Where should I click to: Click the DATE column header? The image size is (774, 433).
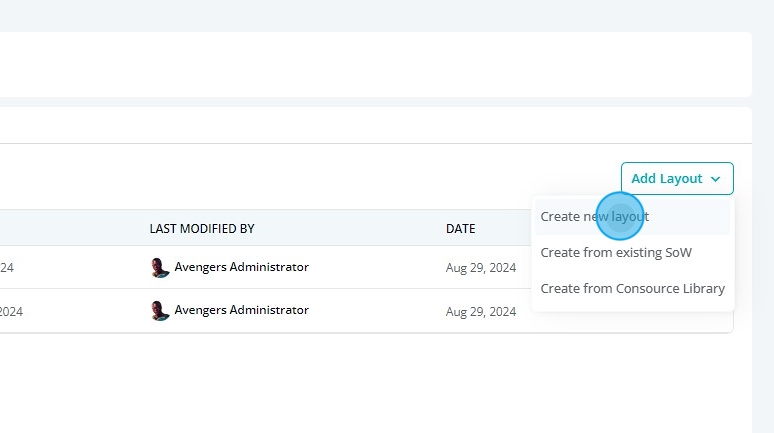point(460,229)
